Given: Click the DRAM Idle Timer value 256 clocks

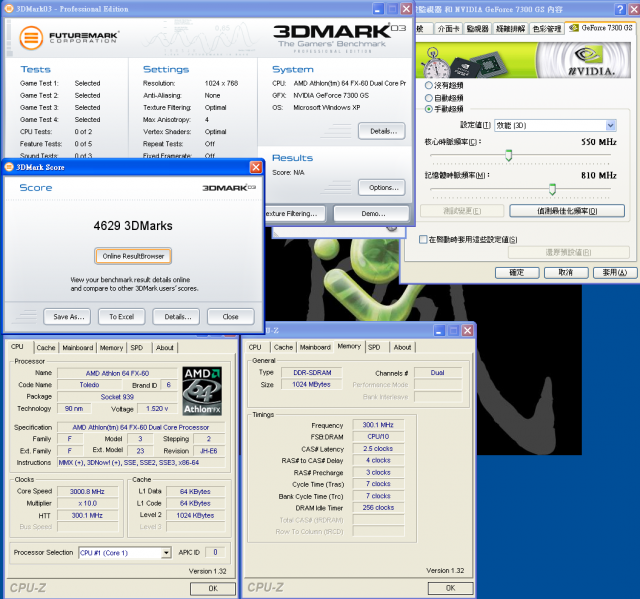Looking at the screenshot, I should point(378,508).
